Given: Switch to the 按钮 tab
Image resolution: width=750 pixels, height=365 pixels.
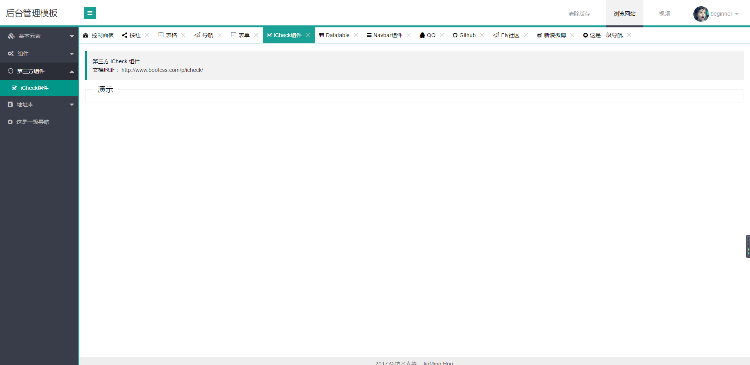Looking at the screenshot, I should coord(135,35).
